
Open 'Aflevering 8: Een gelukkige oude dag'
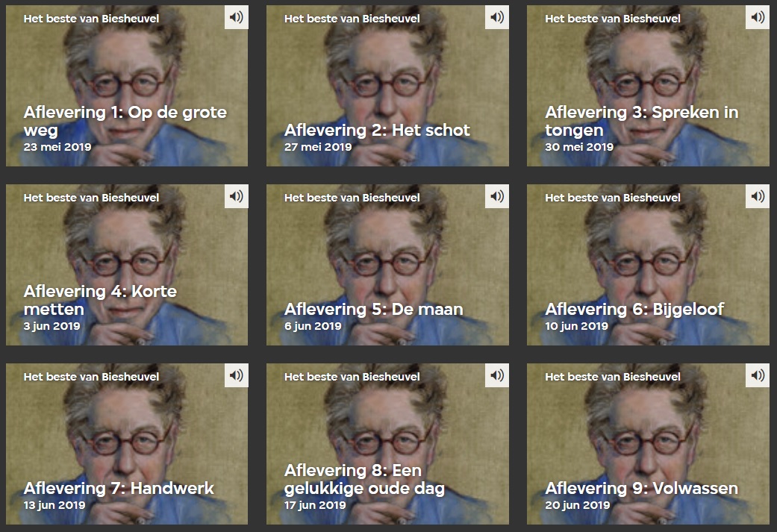tap(365, 479)
